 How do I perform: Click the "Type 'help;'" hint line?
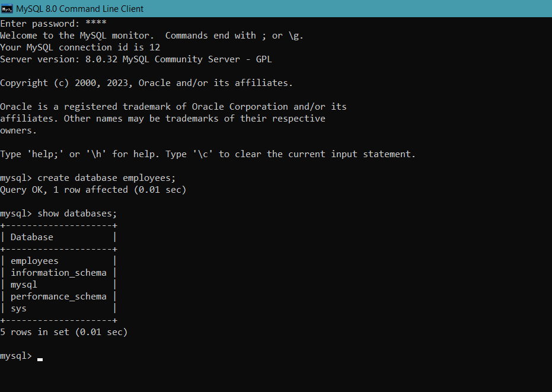208,154
